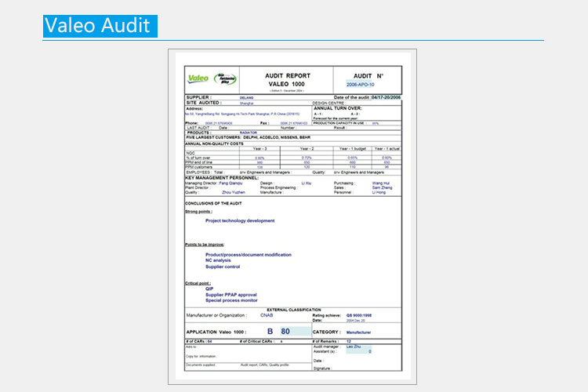Click 'ANNUAL NON-QUALITY COSTS' heading
The height and width of the screenshot is (392, 588).
coord(214,143)
